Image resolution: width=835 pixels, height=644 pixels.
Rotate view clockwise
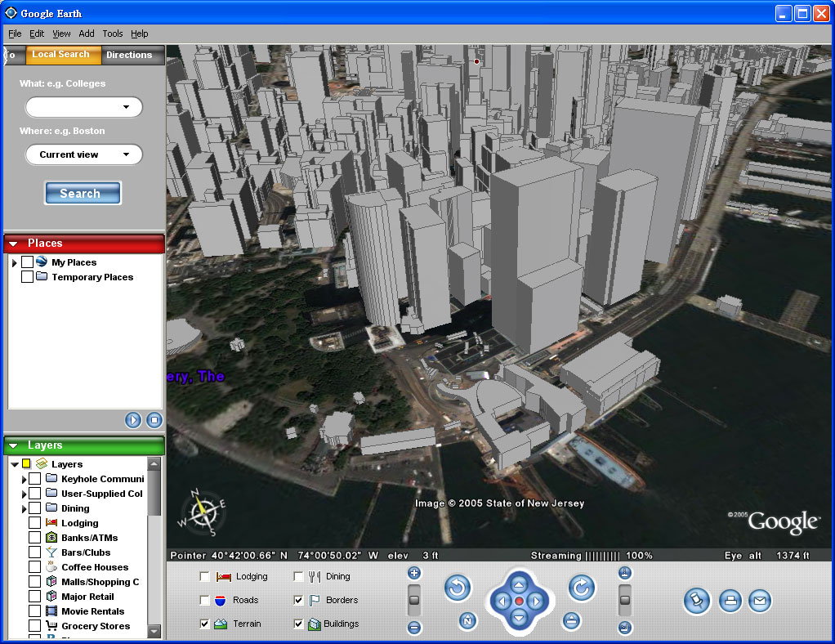(582, 588)
